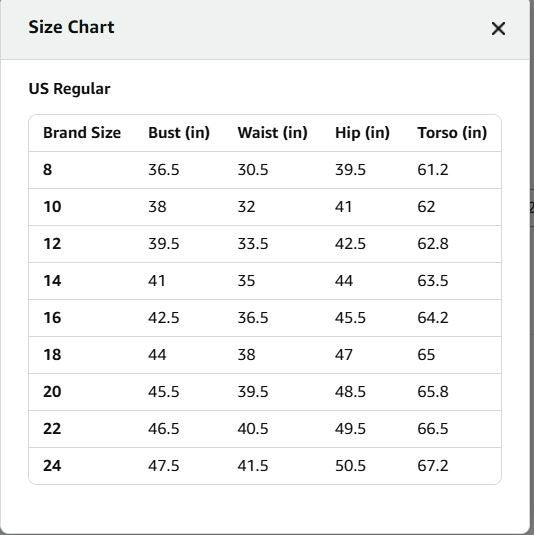
Task: Click the bust value 42.5
Action: click(163, 318)
